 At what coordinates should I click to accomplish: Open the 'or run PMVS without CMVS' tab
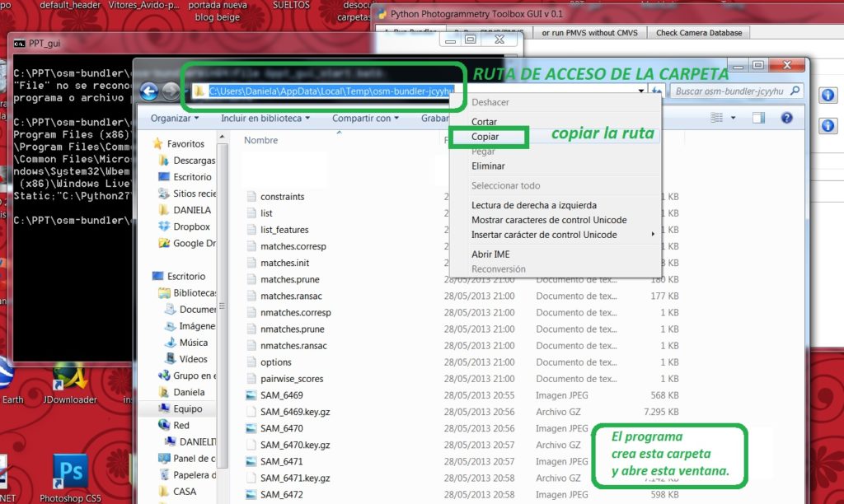589,33
